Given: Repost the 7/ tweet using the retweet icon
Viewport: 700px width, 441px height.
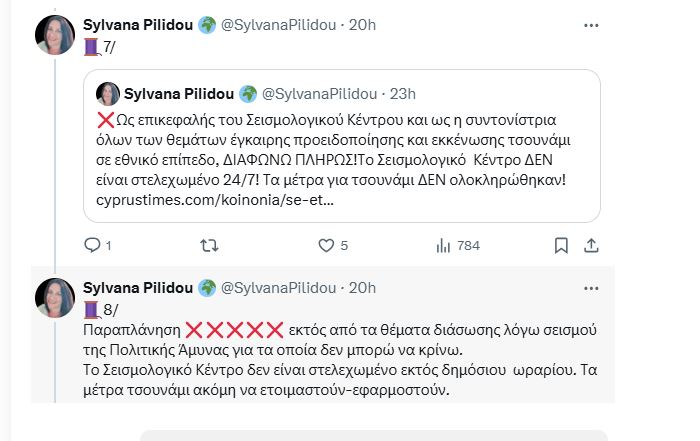Looking at the screenshot, I should click(x=209, y=245).
